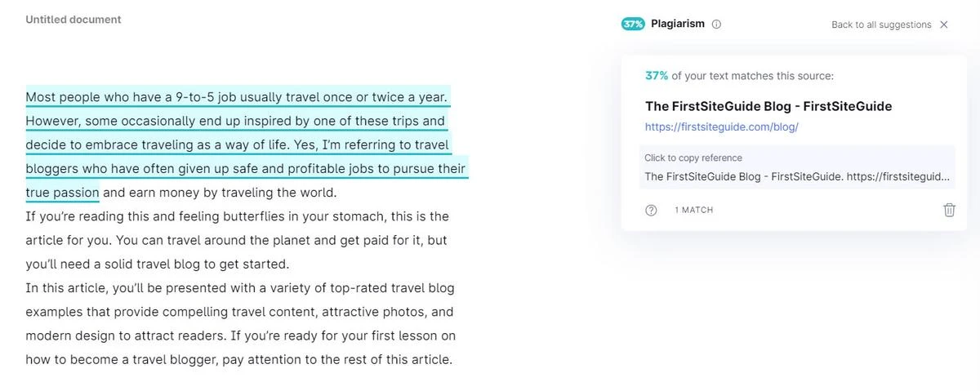This screenshot has height=391, width=980.
Task: Go back to all suggestions
Action: point(881,24)
